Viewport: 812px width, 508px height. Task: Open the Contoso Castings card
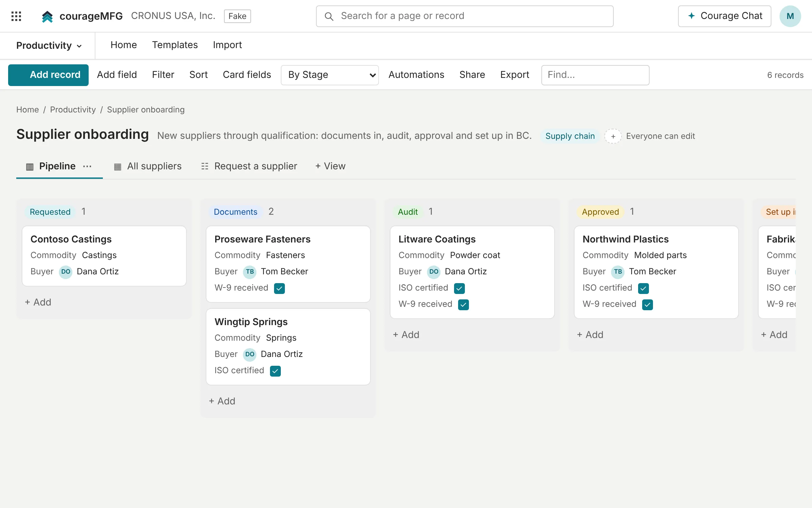coord(104,256)
